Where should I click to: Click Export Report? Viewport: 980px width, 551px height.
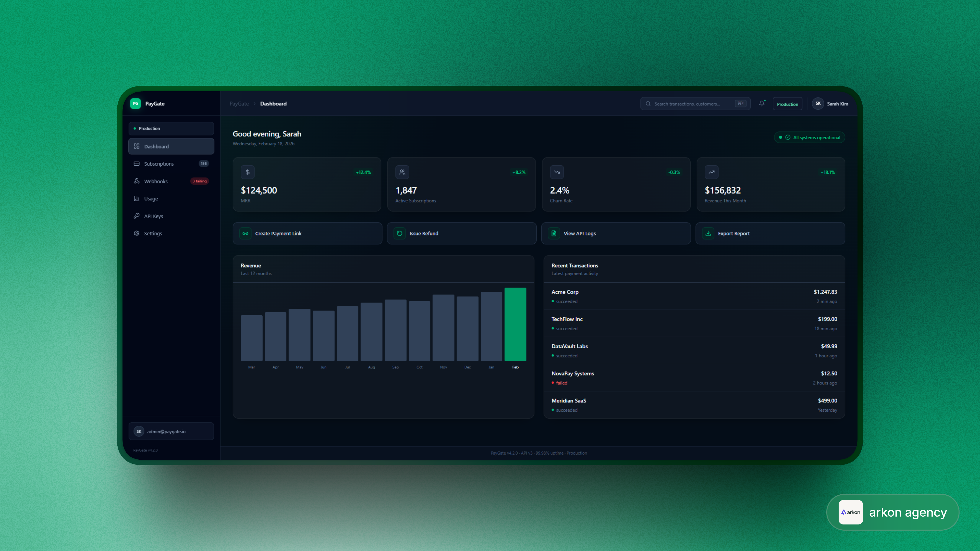(x=770, y=233)
